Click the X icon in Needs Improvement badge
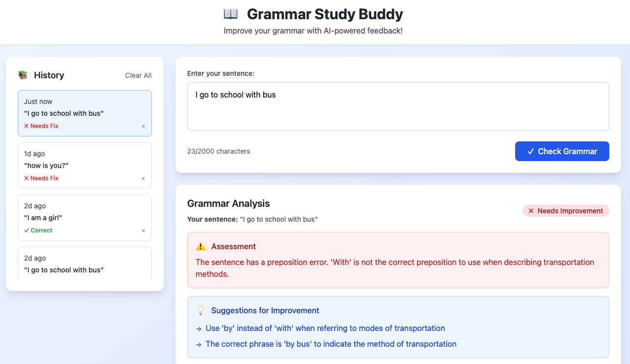The width and height of the screenshot is (630, 364). point(531,211)
